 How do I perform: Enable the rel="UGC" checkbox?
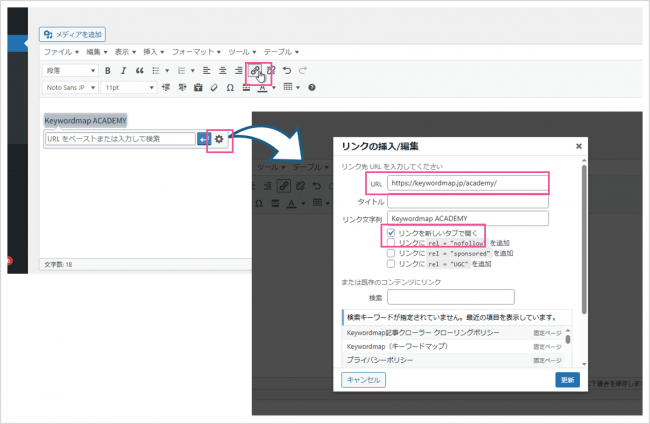[x=391, y=264]
